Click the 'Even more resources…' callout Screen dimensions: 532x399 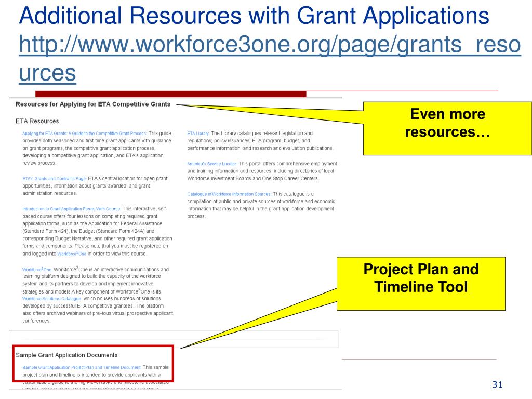pyautogui.click(x=447, y=129)
